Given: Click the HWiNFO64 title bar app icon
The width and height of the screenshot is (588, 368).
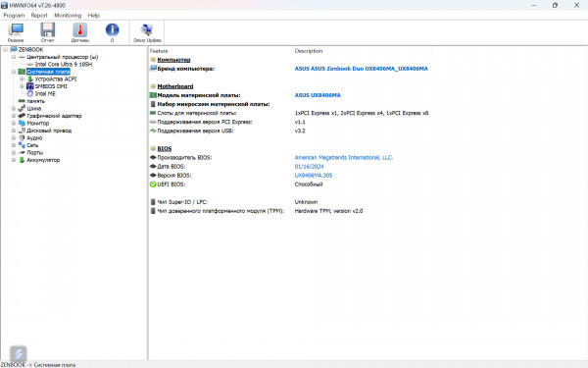Looking at the screenshot, I should coord(5,5).
